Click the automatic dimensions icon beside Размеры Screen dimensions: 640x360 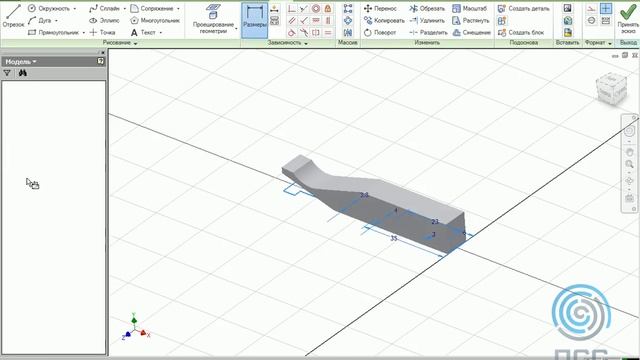pos(275,9)
